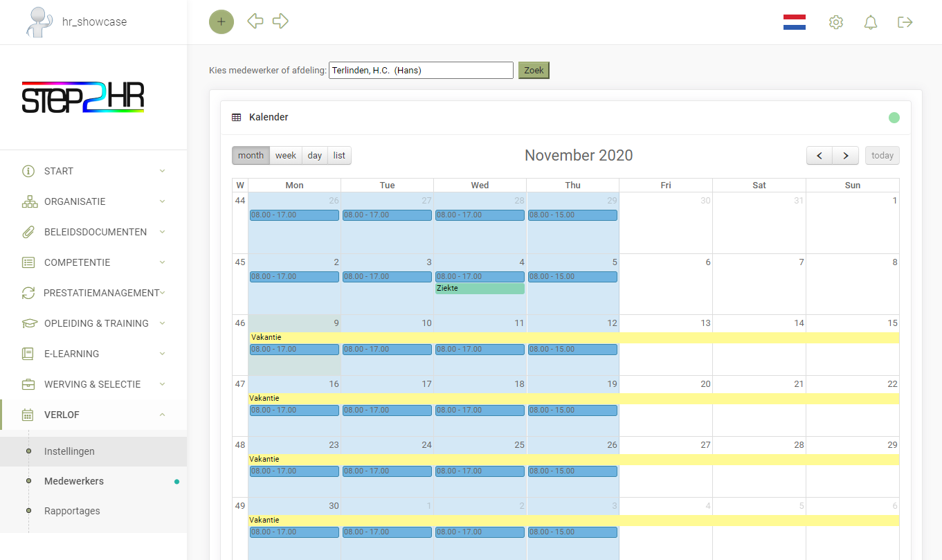Viewport: 942px width, 560px height.
Task: Switch to the week view
Action: [x=285, y=155]
